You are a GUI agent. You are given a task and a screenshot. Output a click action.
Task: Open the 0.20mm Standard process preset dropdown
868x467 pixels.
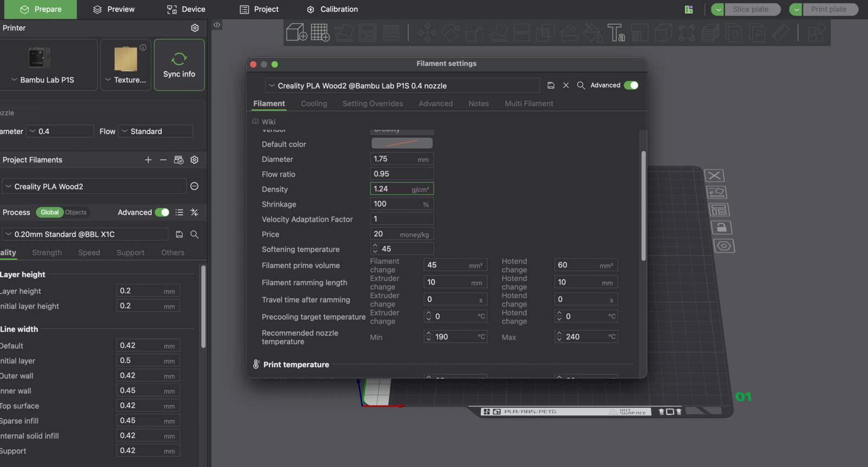85,234
